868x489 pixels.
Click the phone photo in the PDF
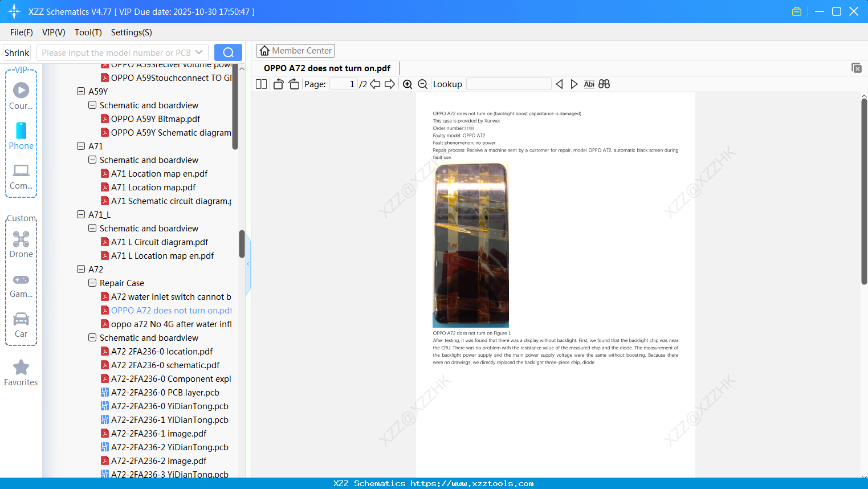pyautogui.click(x=471, y=245)
